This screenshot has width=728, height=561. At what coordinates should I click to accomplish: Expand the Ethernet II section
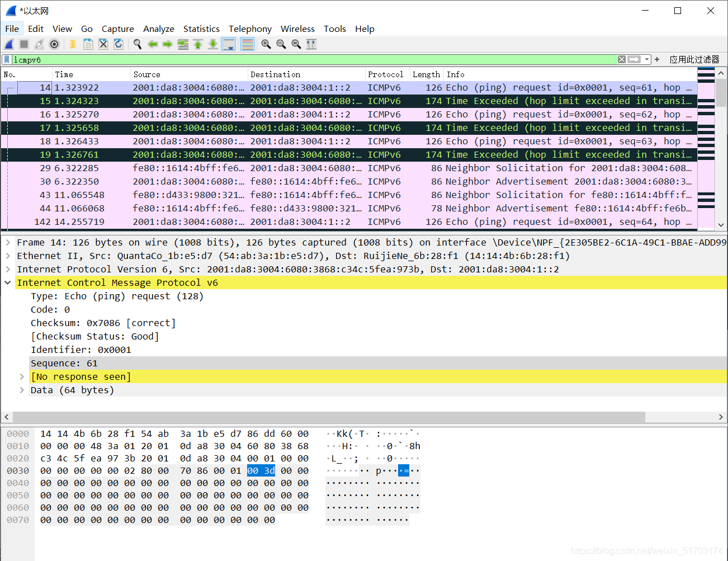(8, 256)
